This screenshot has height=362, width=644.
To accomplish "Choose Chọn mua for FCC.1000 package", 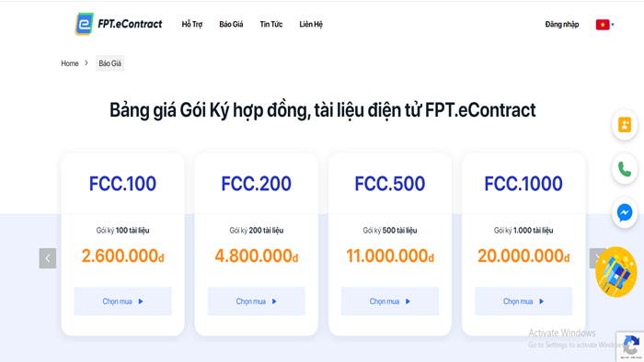I will point(523,301).
